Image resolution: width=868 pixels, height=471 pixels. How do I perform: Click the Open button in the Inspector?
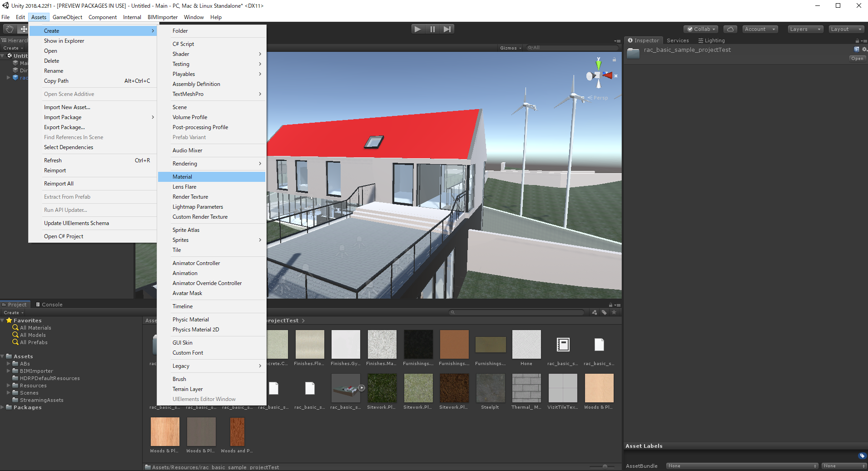pos(857,58)
